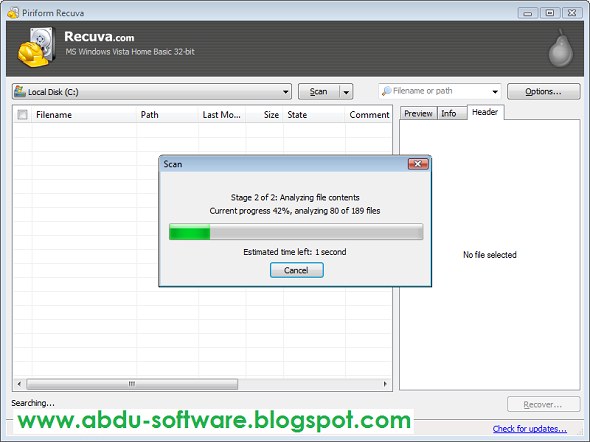Click the Recuva hard hat logo icon

(x=37, y=47)
